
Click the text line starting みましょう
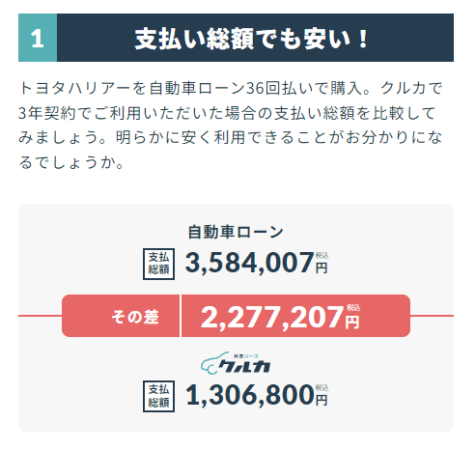pyautogui.click(x=231, y=137)
